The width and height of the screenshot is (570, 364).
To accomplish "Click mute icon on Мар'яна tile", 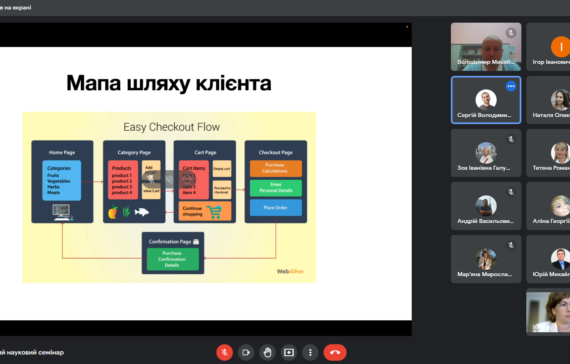I will 511,245.
